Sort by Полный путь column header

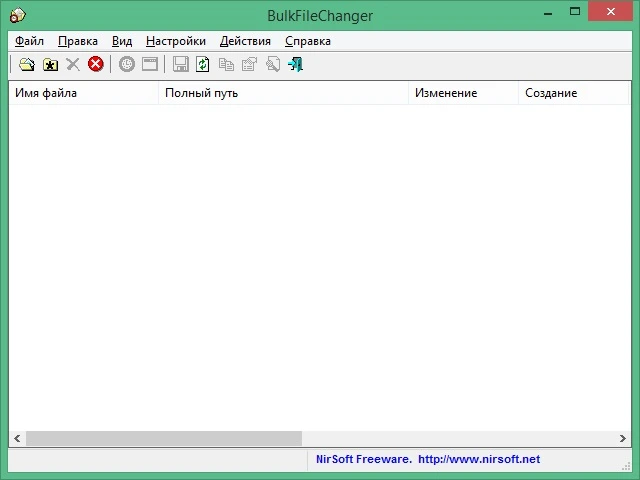point(283,93)
